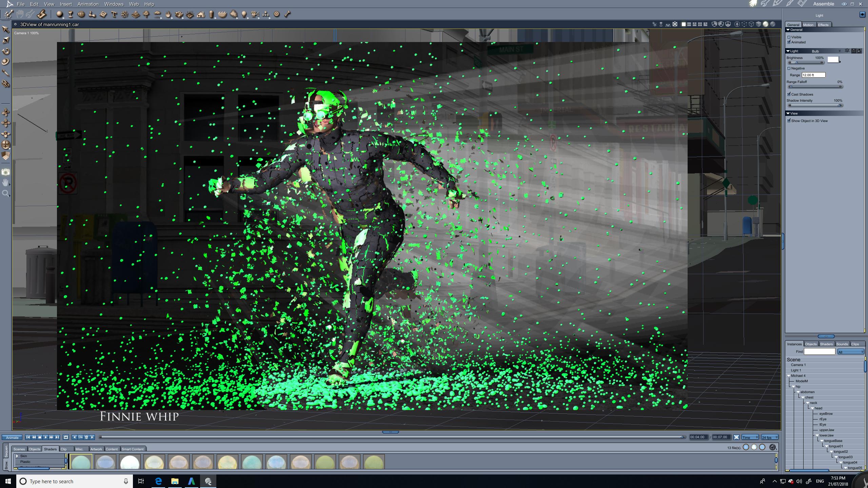868x488 pixels.
Task: Insert a tree object from toolbar
Action: point(146,14)
